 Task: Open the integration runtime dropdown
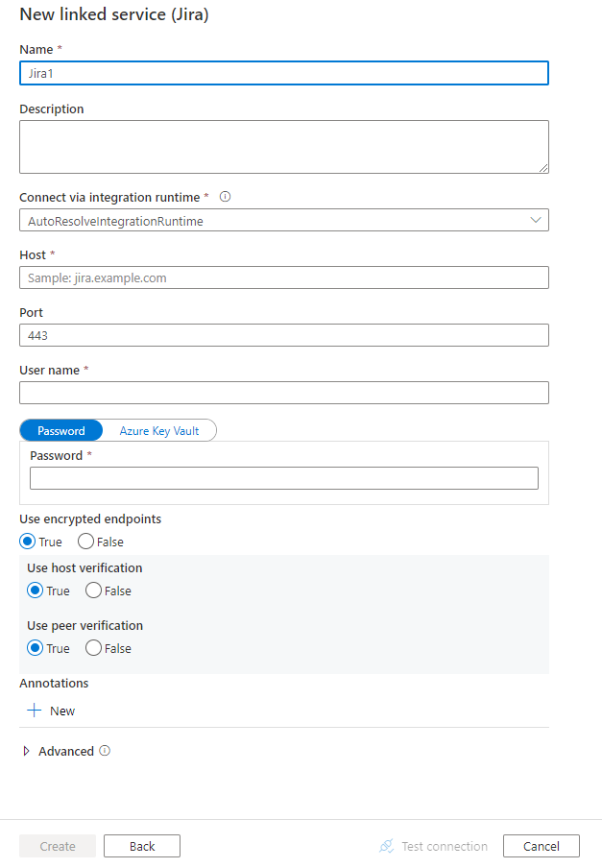(284, 220)
